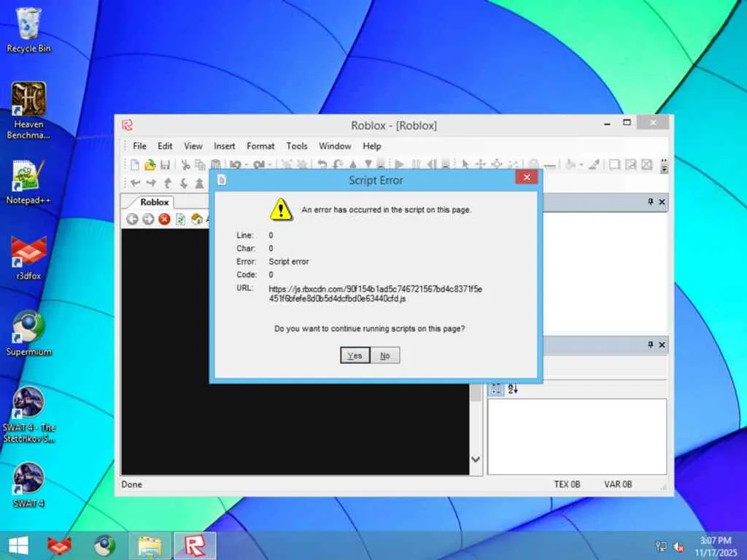
Task: Click the Copy toolbar icon
Action: (x=200, y=165)
